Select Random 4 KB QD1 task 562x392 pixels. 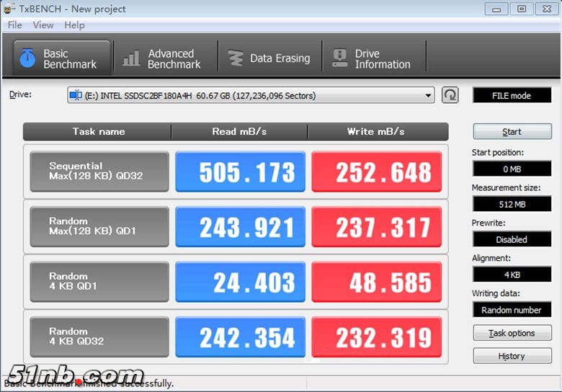(x=99, y=282)
